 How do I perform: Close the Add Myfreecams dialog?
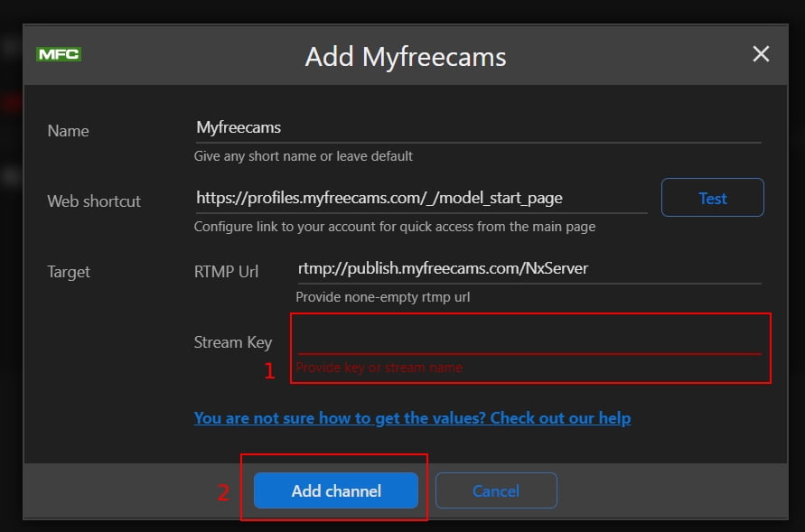(x=761, y=54)
